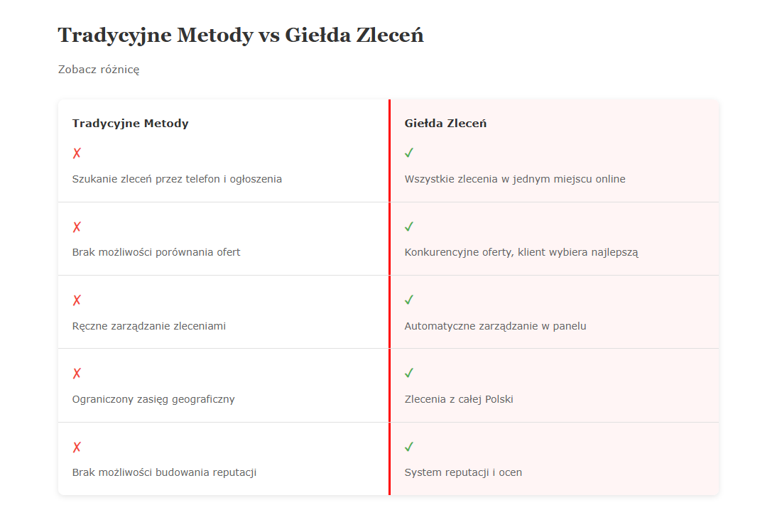
Task: Click "System reputacji i ocen" text
Action: click(463, 472)
